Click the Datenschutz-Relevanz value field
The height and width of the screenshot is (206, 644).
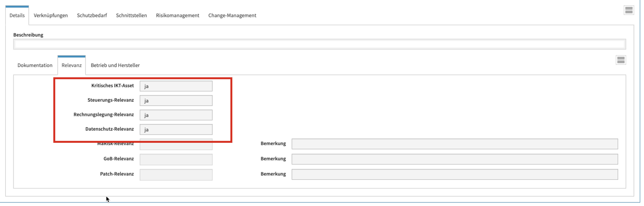click(176, 129)
